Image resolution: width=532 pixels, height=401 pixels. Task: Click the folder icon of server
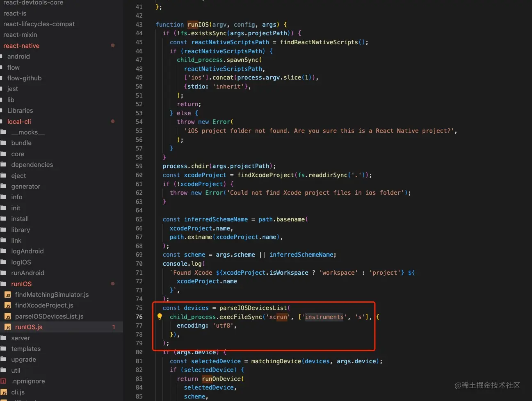pyautogui.click(x=3, y=338)
